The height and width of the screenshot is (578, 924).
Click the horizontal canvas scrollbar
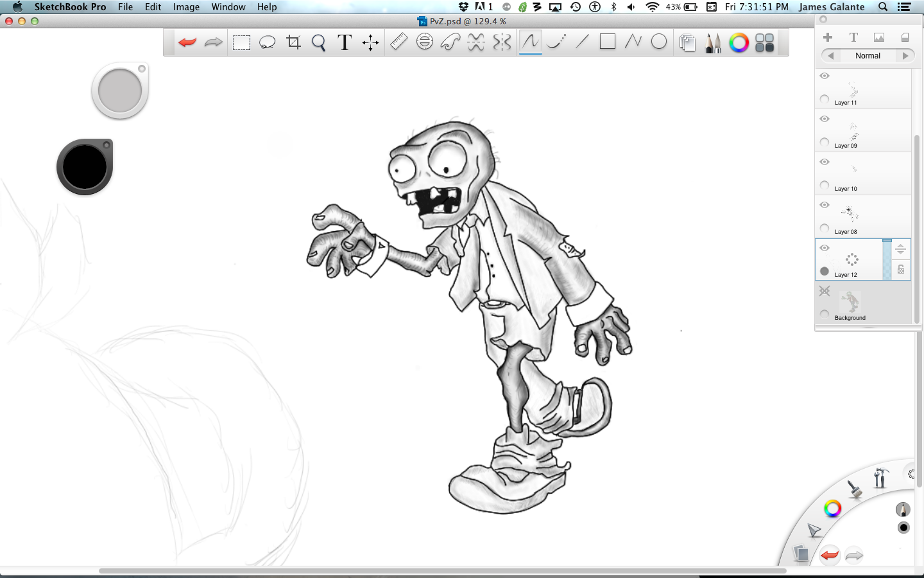pyautogui.click(x=443, y=570)
